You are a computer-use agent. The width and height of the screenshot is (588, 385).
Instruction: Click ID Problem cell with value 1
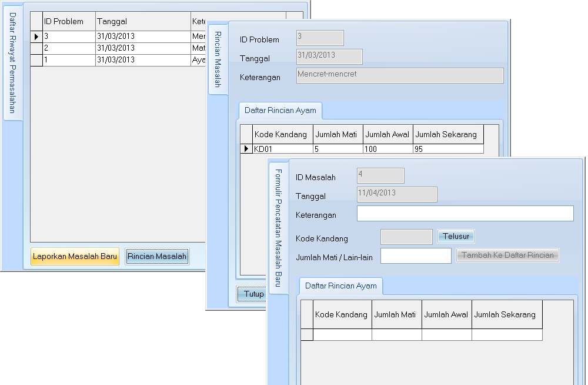[x=69, y=59]
